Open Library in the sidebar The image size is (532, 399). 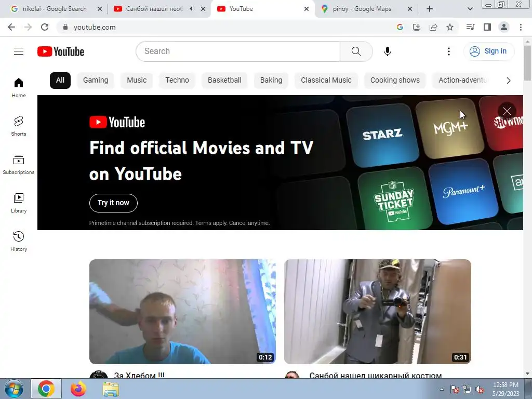(x=19, y=203)
